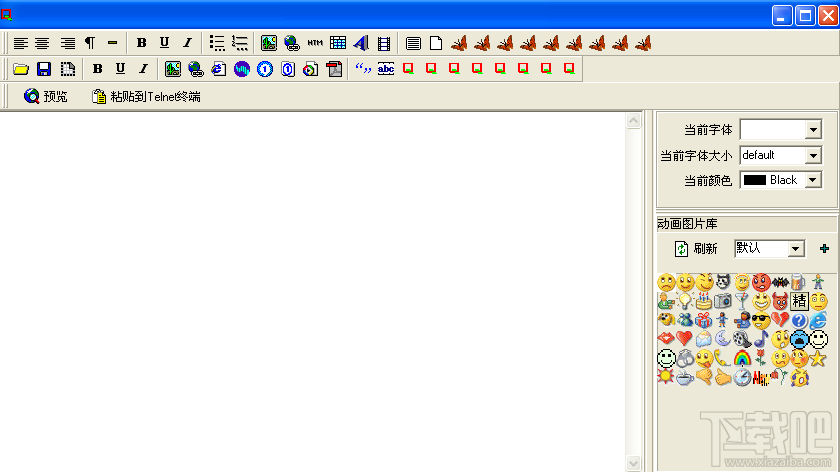Screen dimensions: 840x472
Task: Insert the 精 character emoticon
Action: (x=799, y=301)
